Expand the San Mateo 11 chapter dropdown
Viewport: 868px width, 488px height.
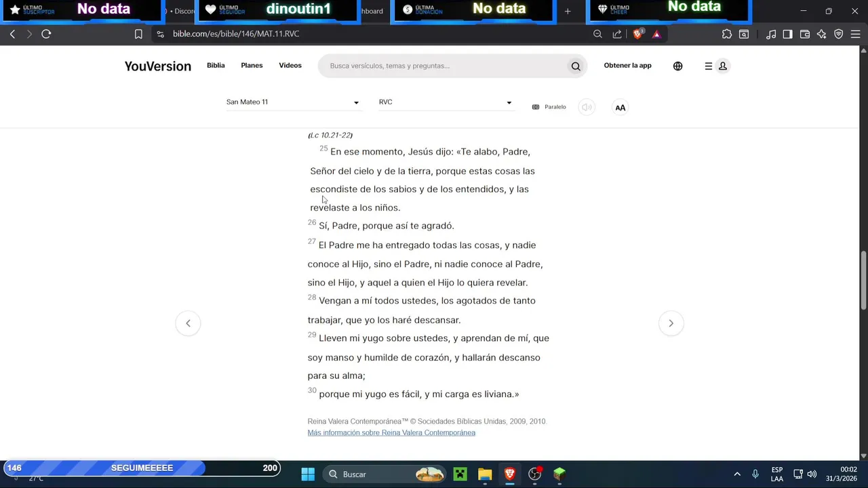click(293, 102)
